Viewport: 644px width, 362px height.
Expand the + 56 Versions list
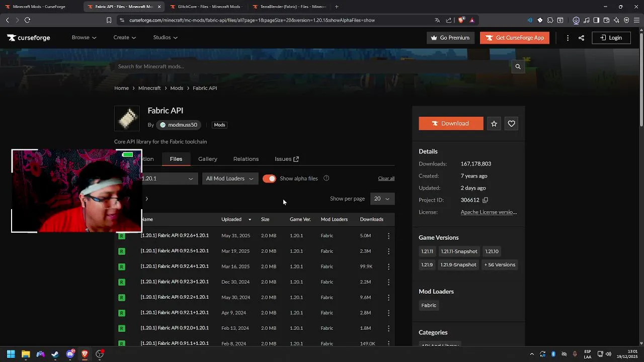(500, 265)
